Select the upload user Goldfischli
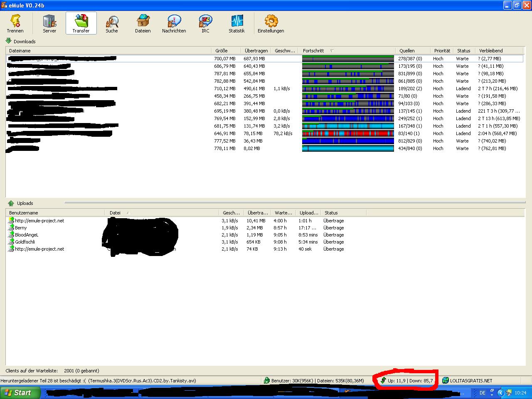This screenshot has height=399, width=532. 25,242
